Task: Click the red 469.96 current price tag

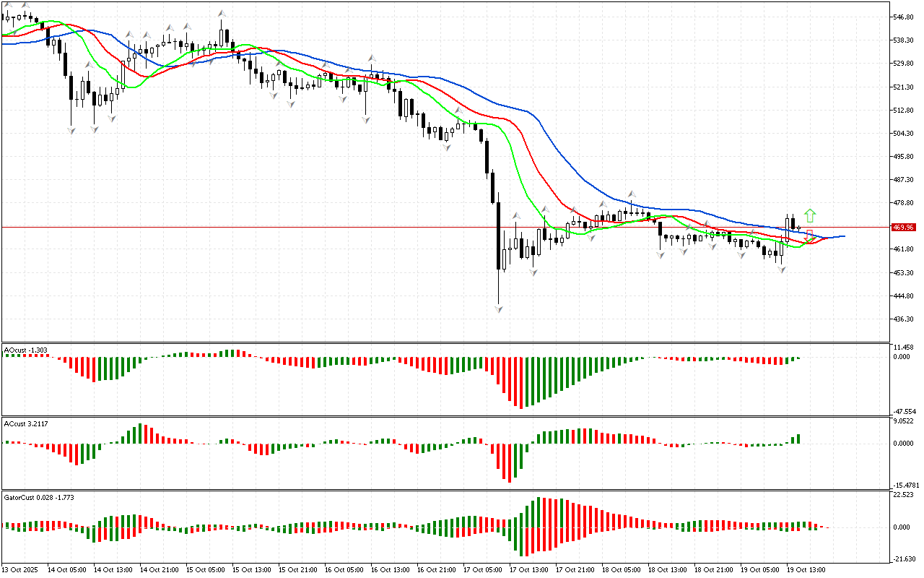Action: point(903,227)
